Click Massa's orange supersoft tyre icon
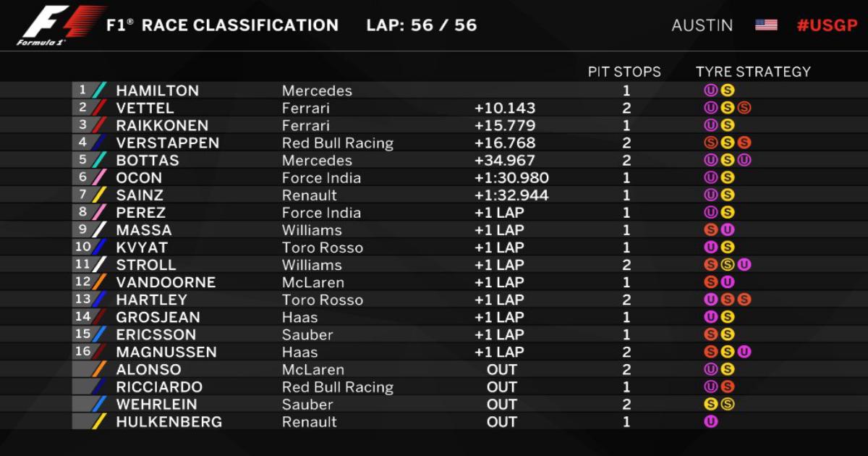The image size is (868, 456). coord(711,229)
